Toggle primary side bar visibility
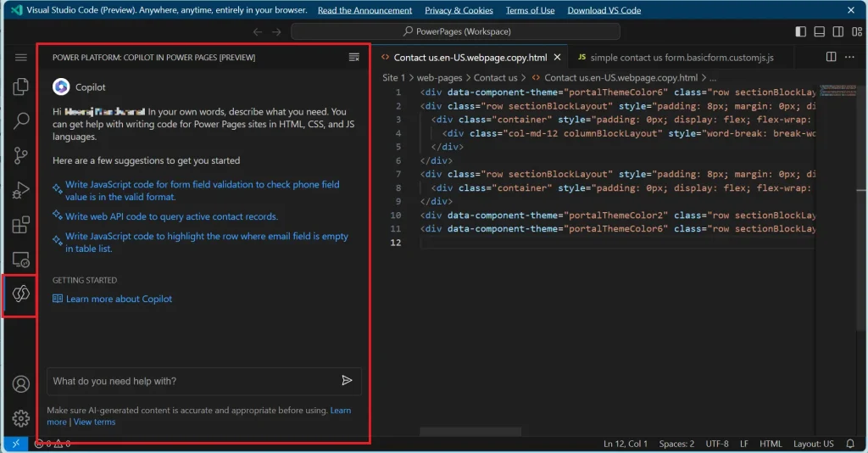 [801, 32]
